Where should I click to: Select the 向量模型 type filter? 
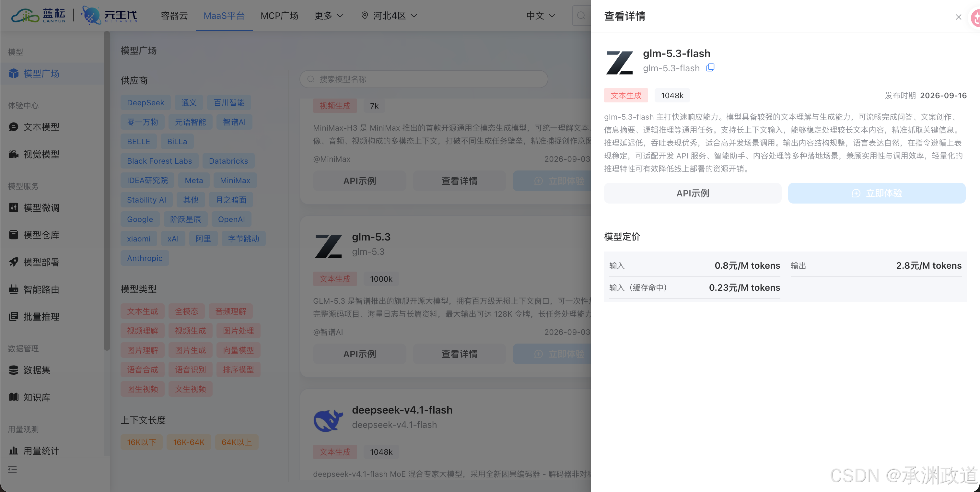[238, 350]
